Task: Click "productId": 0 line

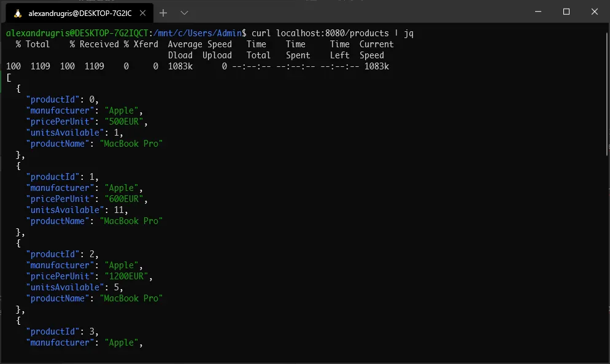Action: tap(62, 99)
